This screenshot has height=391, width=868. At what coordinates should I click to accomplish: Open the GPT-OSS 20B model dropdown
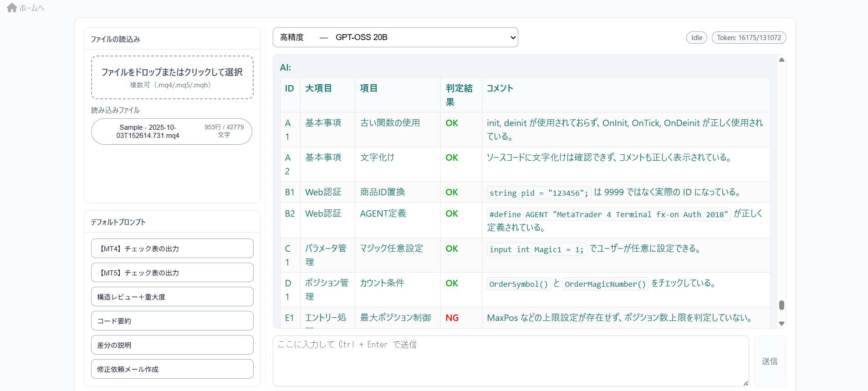point(395,37)
